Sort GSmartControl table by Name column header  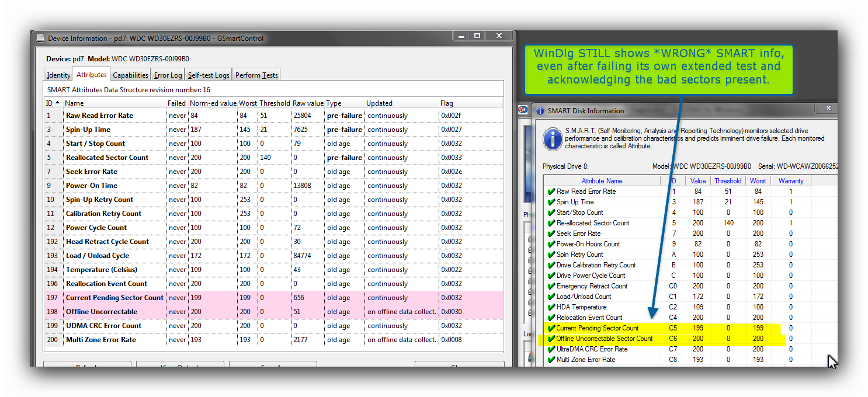point(114,103)
